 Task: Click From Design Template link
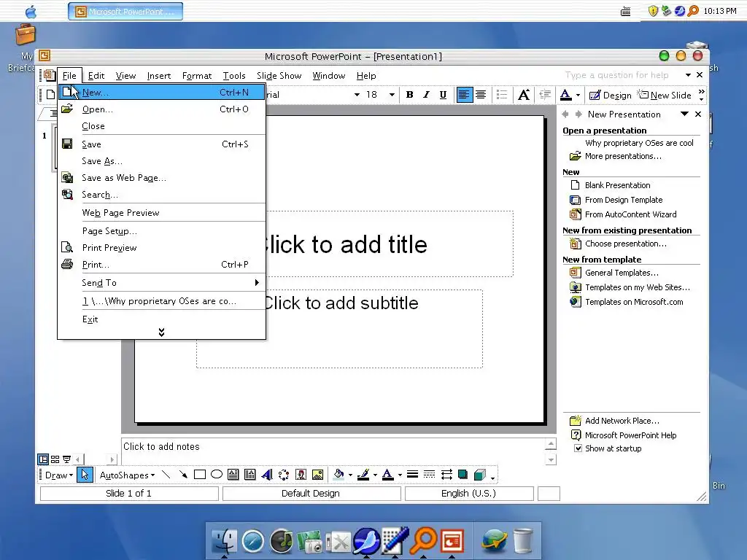click(x=624, y=200)
